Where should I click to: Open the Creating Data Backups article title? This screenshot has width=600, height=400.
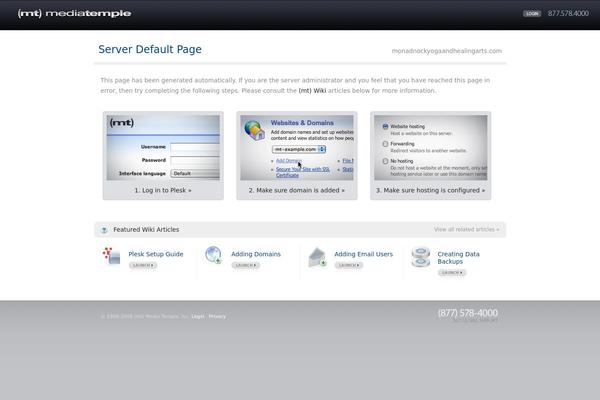click(458, 258)
